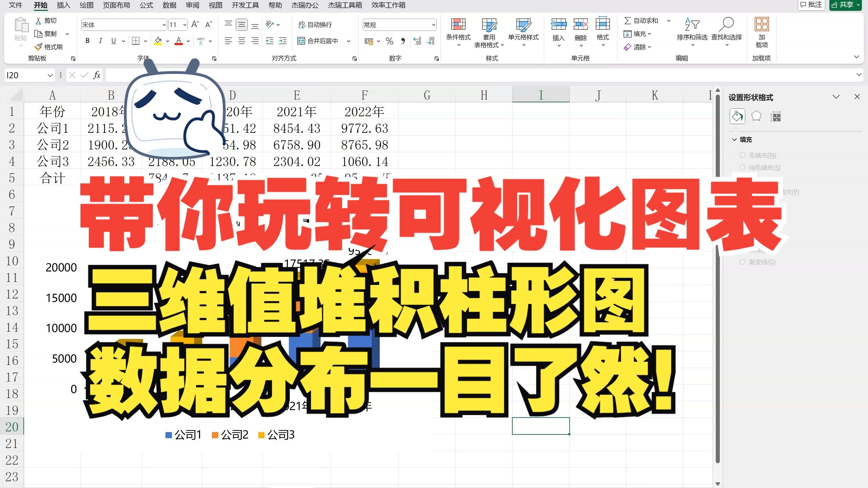Switch to Formulas (公式) tab
This screenshot has height=488, width=868.
(x=146, y=5)
